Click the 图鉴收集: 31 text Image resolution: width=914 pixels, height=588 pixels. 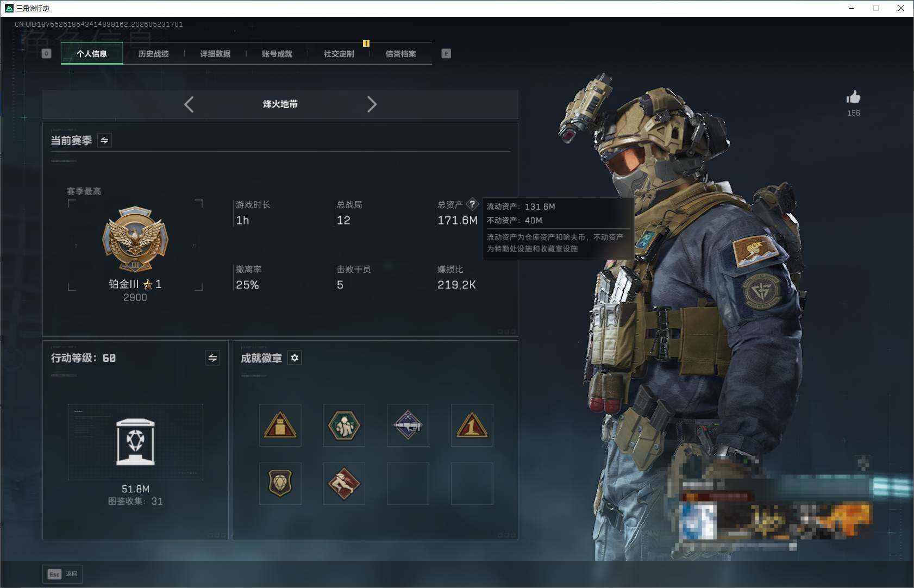(x=135, y=501)
